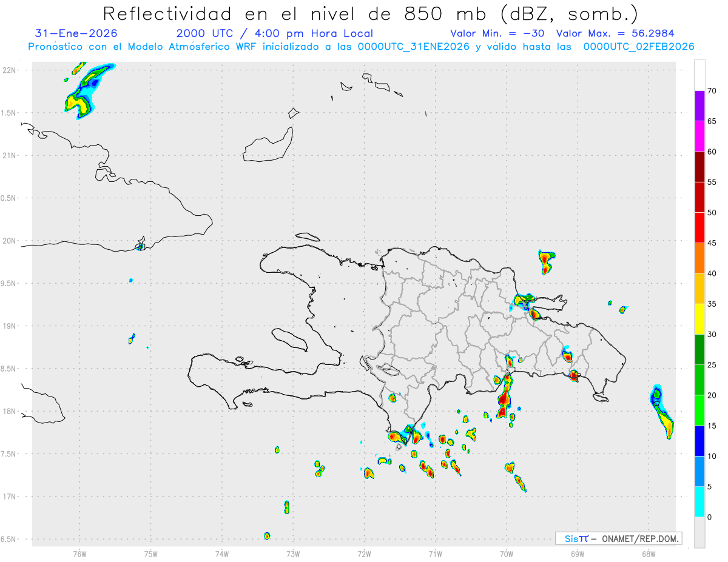This screenshot has width=728, height=562.
Task: Click the colorbar label '65'
Action: (712, 121)
